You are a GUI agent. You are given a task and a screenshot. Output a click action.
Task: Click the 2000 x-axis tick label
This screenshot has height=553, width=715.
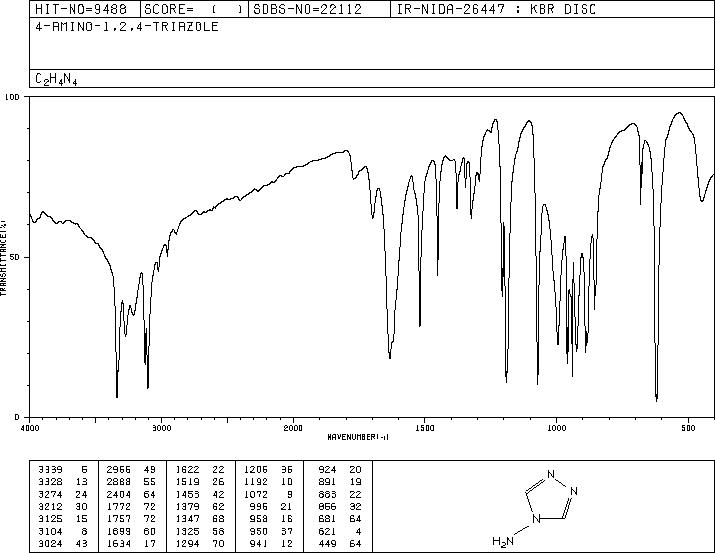pyautogui.click(x=293, y=428)
